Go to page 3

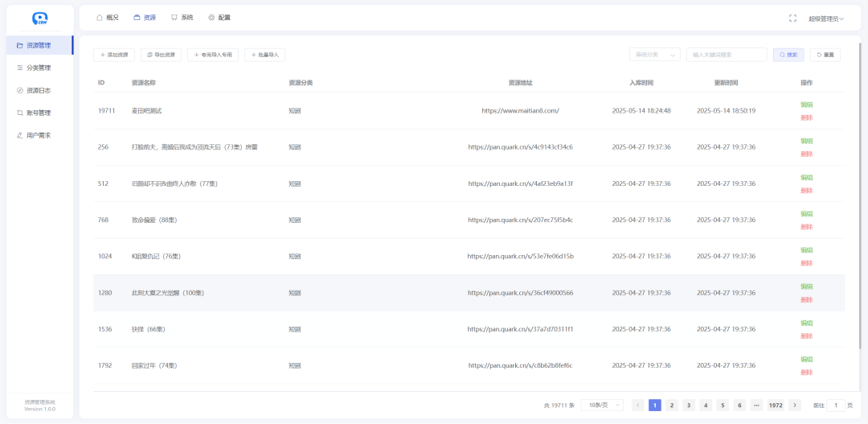click(x=689, y=405)
